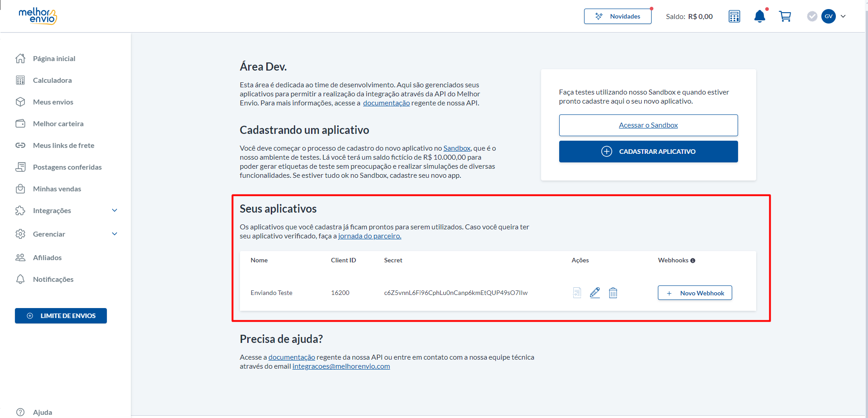Image resolution: width=868 pixels, height=418 pixels.
Task: Click the Notificações bell sidebar icon
Action: pyautogui.click(x=20, y=279)
